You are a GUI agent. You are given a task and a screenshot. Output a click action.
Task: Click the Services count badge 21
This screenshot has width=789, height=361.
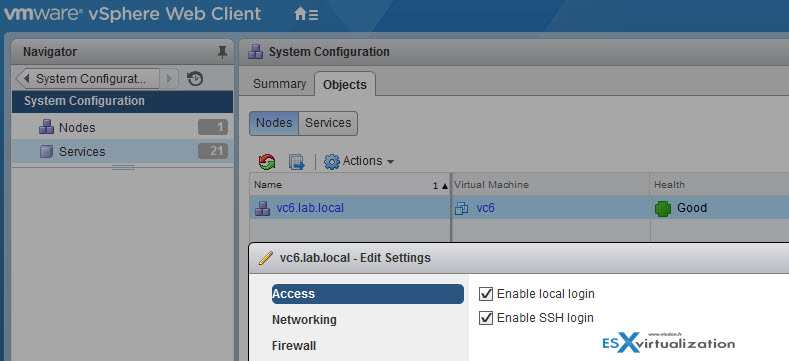point(213,151)
